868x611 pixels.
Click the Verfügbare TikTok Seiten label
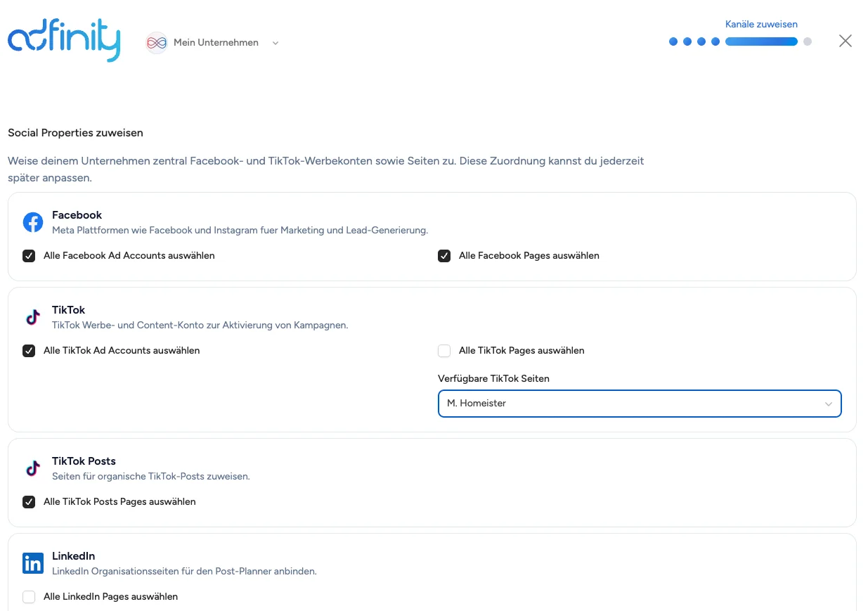pos(493,378)
